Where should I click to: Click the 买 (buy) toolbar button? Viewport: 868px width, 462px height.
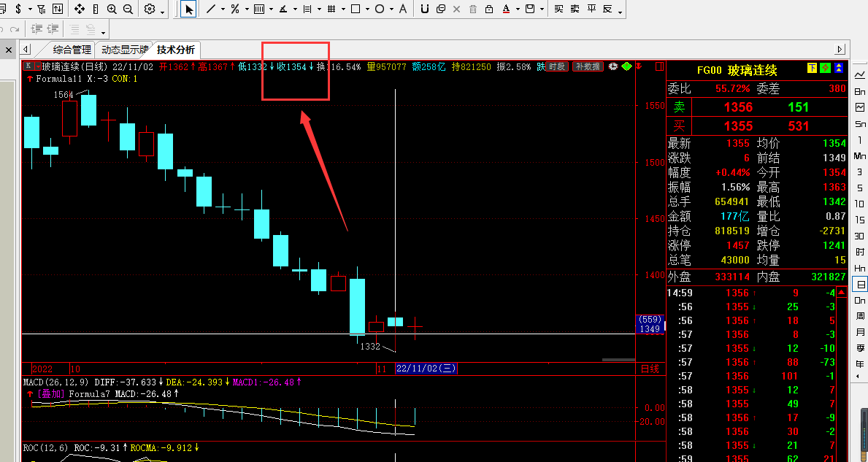[x=558, y=9]
